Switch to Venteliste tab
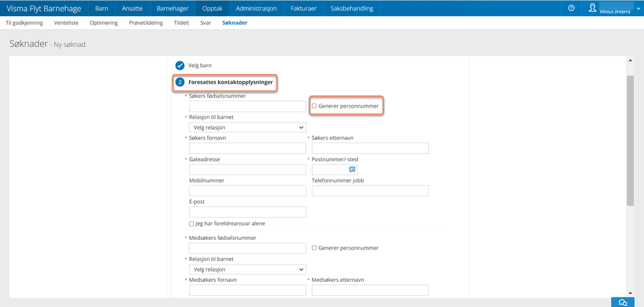Screen dimensions: 644x307 [66, 23]
